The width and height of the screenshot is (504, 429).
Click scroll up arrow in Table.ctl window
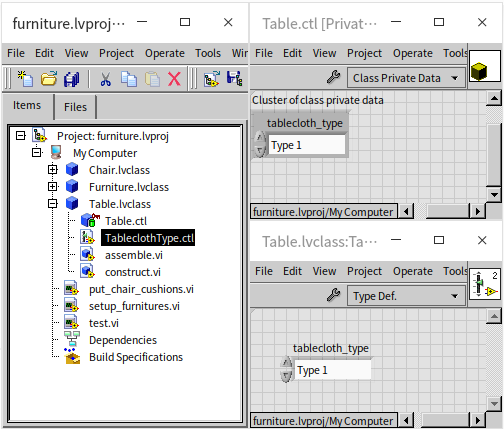coord(494,98)
